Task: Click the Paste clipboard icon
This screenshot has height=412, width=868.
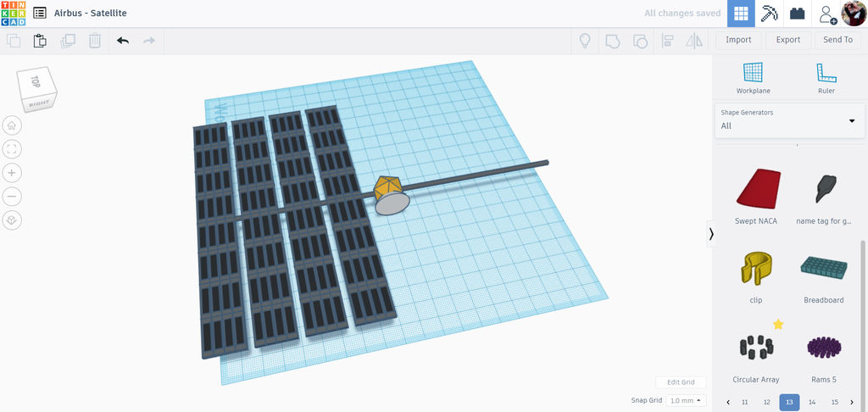Action: [x=40, y=41]
